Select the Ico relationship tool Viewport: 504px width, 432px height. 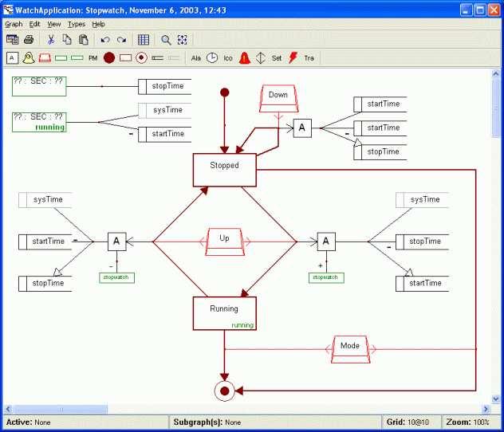228,58
